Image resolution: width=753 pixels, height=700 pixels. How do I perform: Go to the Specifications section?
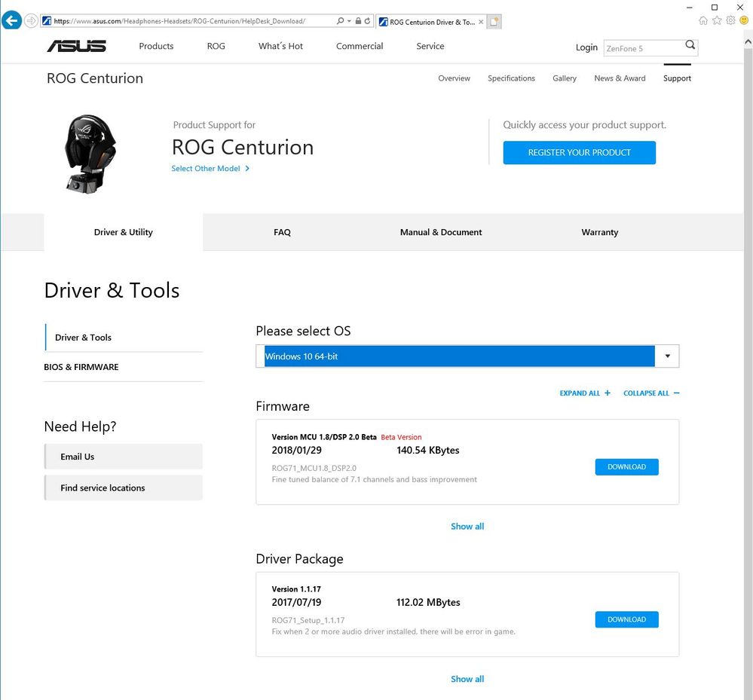[x=512, y=78]
